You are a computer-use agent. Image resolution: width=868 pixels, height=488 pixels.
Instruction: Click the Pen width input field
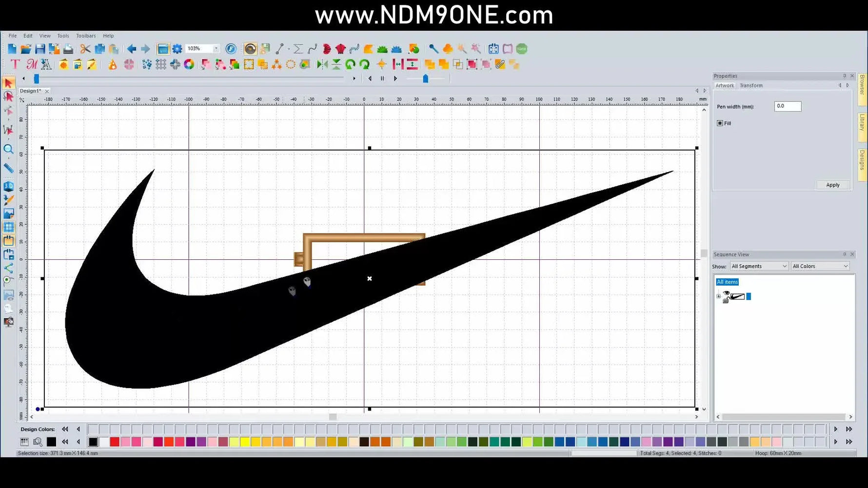[x=787, y=106]
